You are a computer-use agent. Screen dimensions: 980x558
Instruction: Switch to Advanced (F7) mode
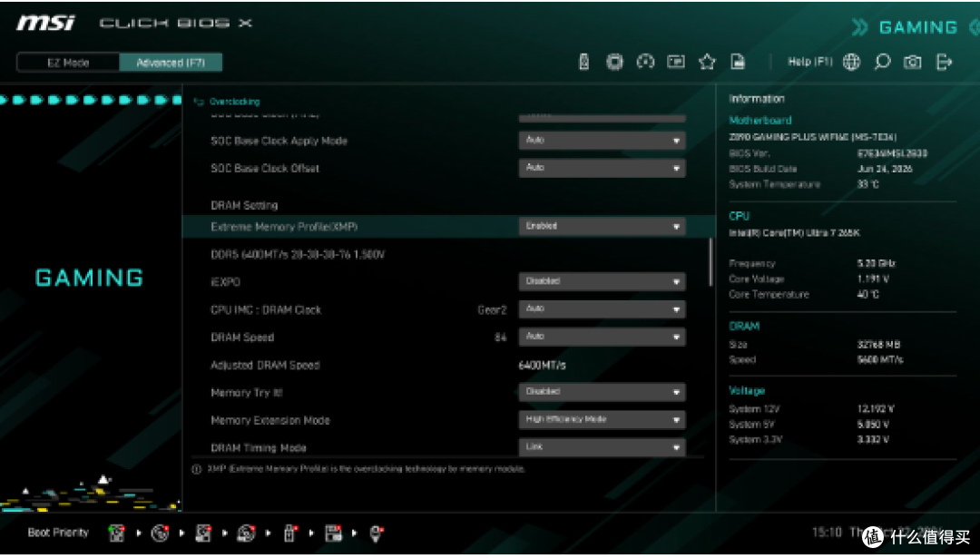(x=170, y=63)
